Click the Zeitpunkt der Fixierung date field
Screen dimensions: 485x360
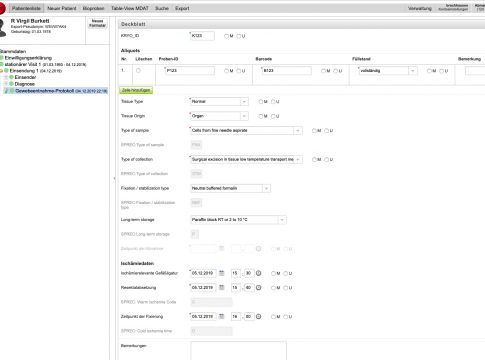(203, 317)
